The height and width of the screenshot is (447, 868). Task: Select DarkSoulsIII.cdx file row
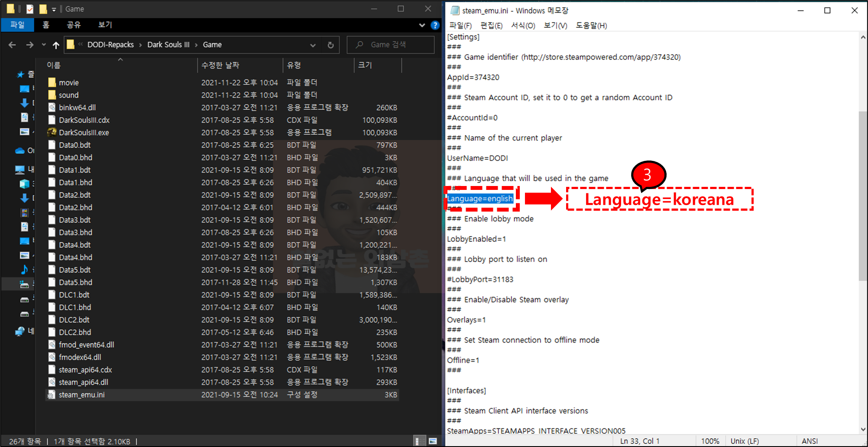[x=222, y=120]
